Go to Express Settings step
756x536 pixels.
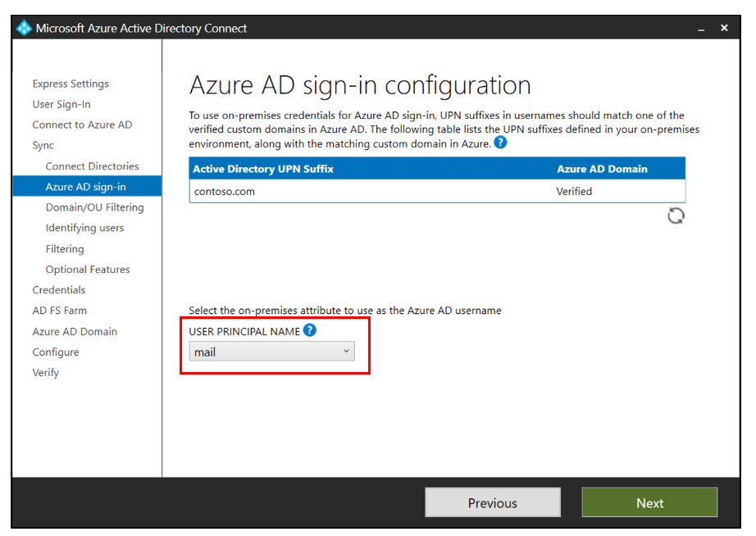coord(71,84)
